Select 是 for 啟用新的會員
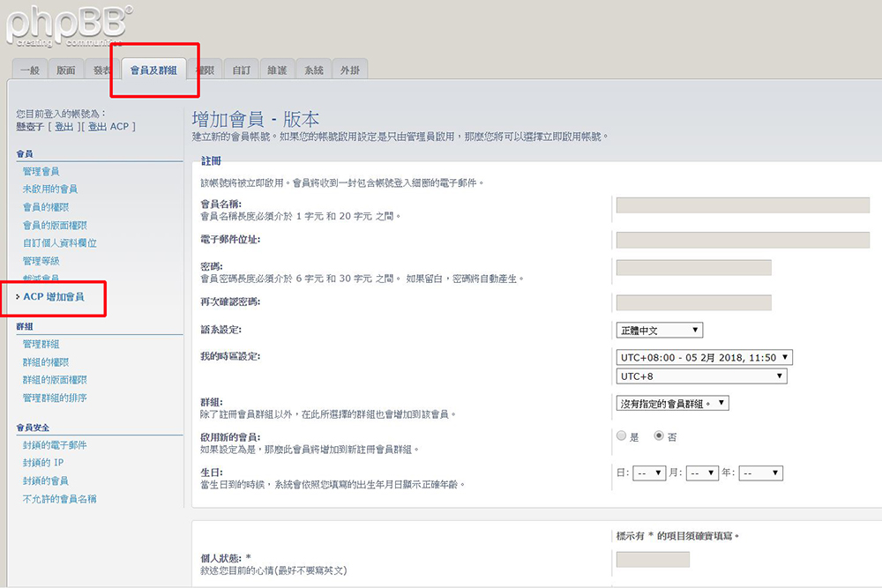This screenshot has height=588, width=882. [x=622, y=435]
